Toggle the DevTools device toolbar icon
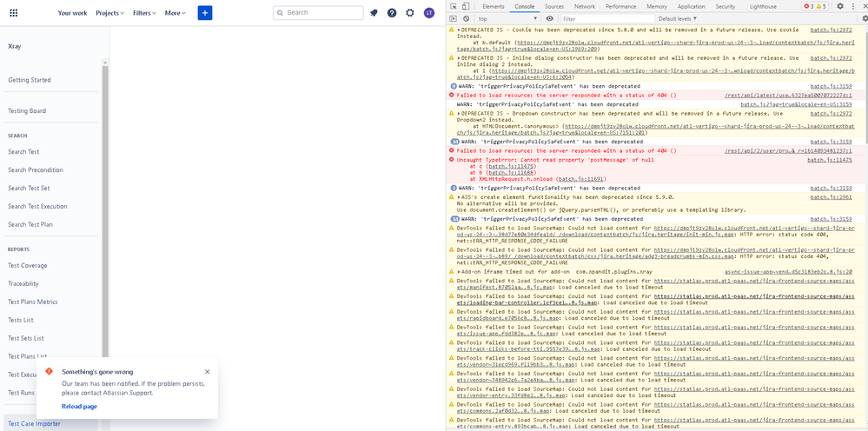The height and width of the screenshot is (431, 868). [466, 6]
